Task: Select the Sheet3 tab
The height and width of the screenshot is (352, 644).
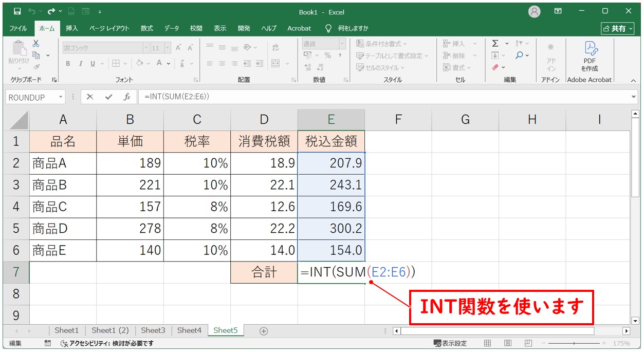Action: coord(153,330)
